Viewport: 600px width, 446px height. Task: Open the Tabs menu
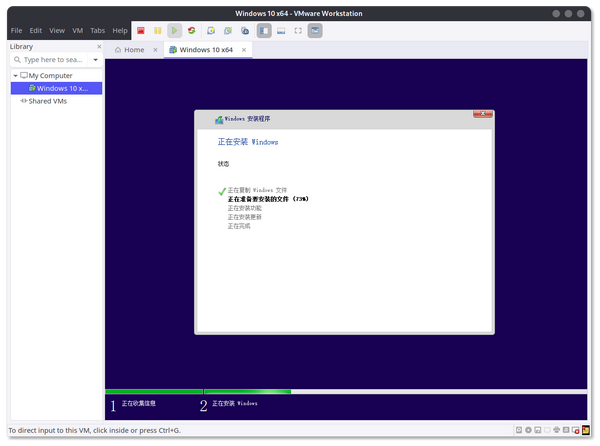(98, 31)
